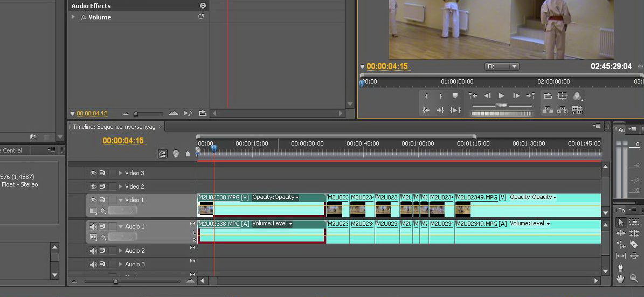
Task: Play the sequence in Program monitor
Action: click(502, 96)
